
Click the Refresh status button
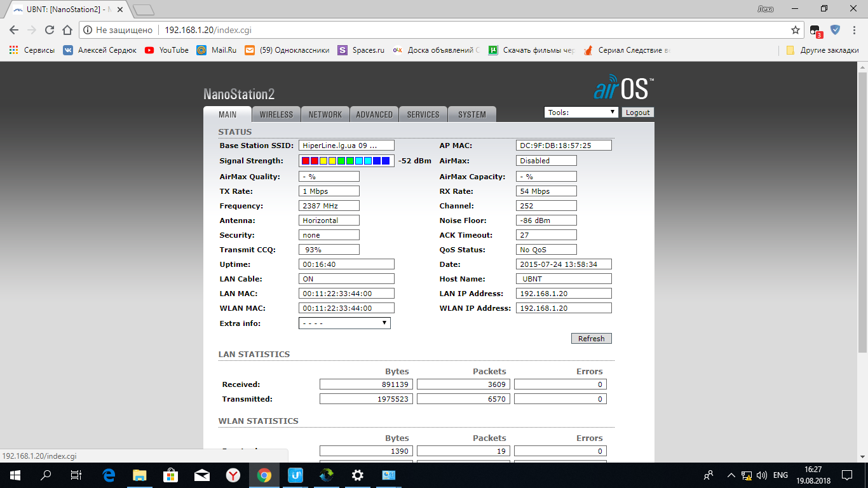pos(591,339)
